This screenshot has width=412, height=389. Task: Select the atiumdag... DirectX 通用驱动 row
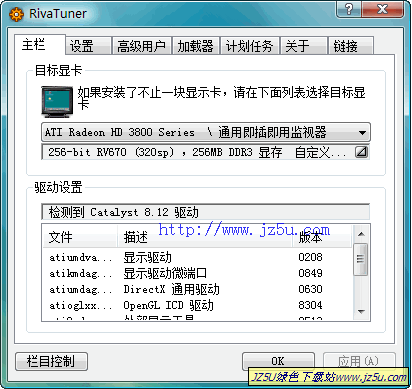point(197,289)
